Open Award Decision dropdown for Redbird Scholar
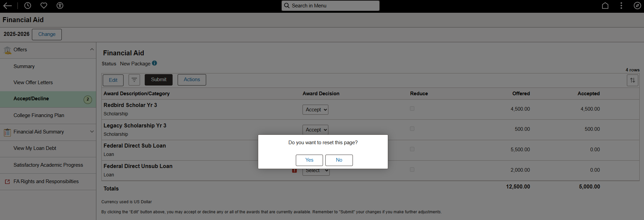This screenshot has height=220, width=644. coord(315,110)
